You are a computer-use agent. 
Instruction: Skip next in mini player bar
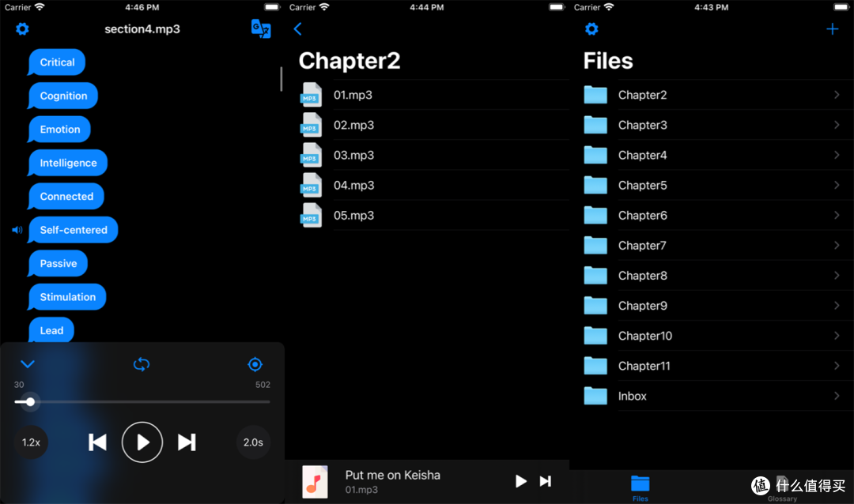pyautogui.click(x=545, y=481)
